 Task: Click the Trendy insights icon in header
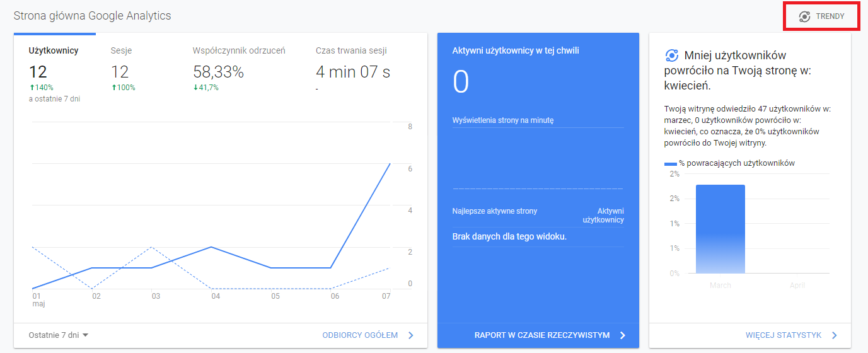804,16
